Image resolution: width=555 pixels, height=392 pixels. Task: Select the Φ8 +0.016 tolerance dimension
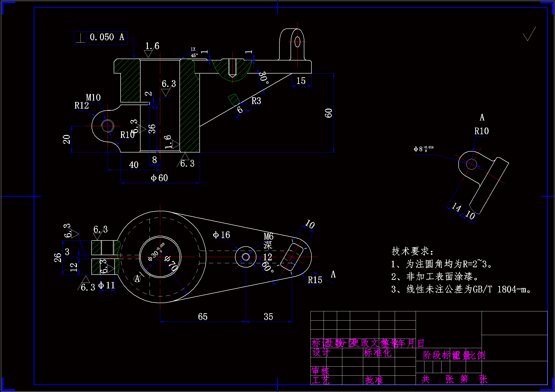(x=423, y=149)
